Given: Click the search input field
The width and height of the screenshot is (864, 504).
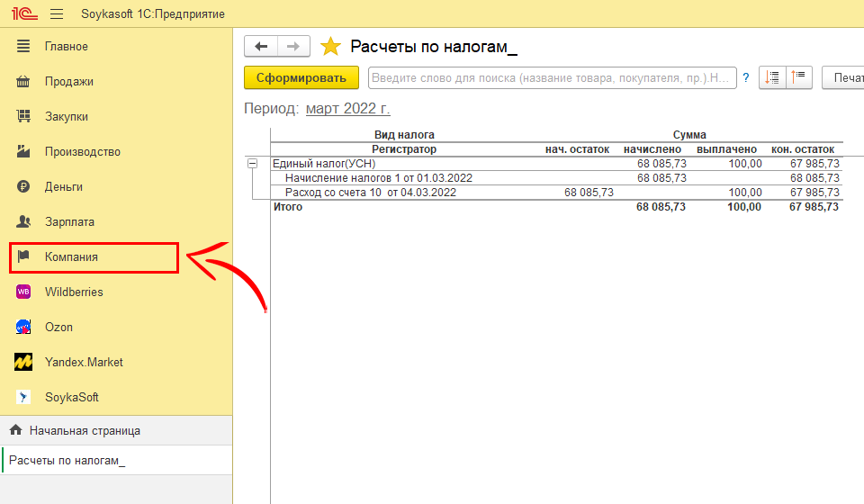Looking at the screenshot, I should (552, 78).
